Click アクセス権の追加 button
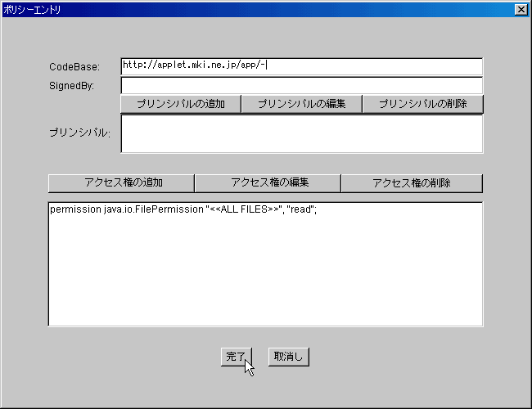 click(121, 183)
